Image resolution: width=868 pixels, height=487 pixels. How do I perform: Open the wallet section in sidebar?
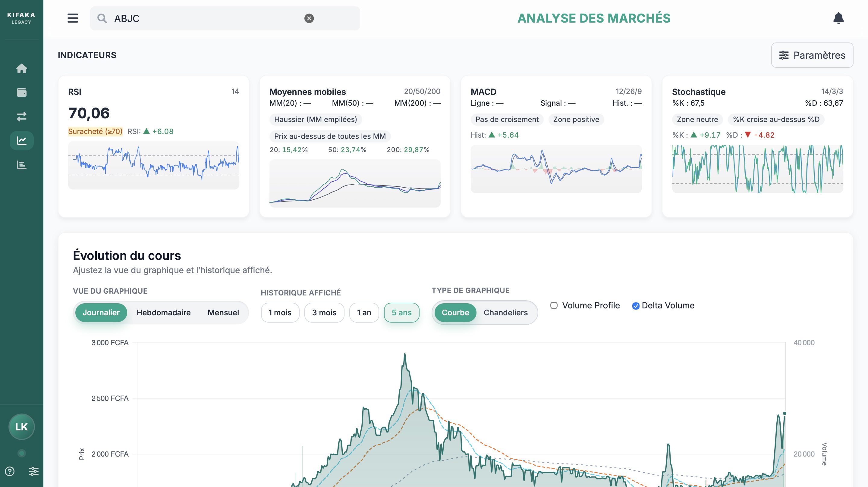pos(22,92)
